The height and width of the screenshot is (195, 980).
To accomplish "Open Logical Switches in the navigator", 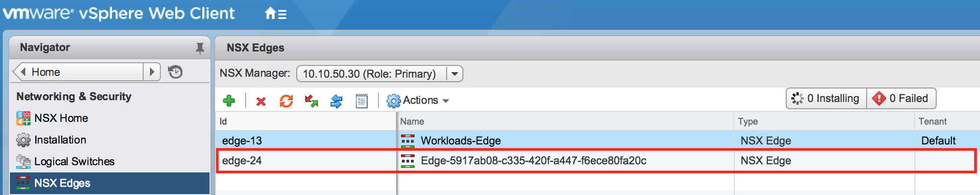I will click(74, 162).
